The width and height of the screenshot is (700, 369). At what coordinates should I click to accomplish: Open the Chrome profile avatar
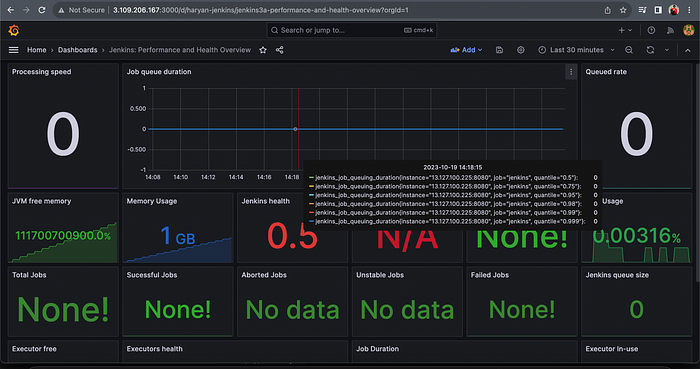click(x=674, y=10)
